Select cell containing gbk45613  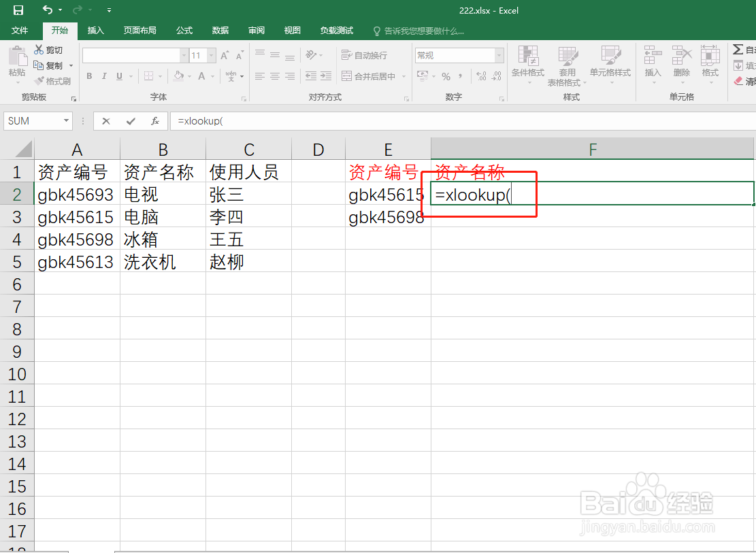click(76, 261)
